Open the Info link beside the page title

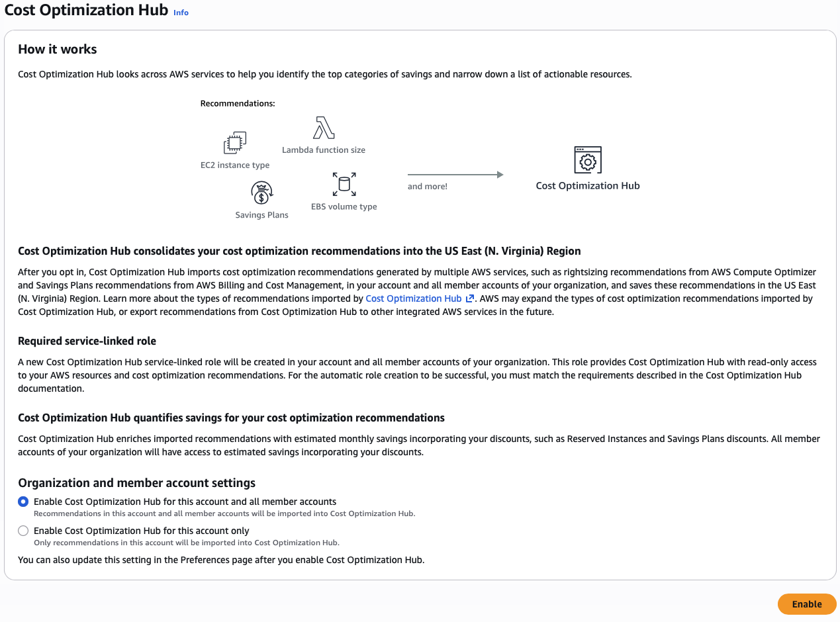181,13
